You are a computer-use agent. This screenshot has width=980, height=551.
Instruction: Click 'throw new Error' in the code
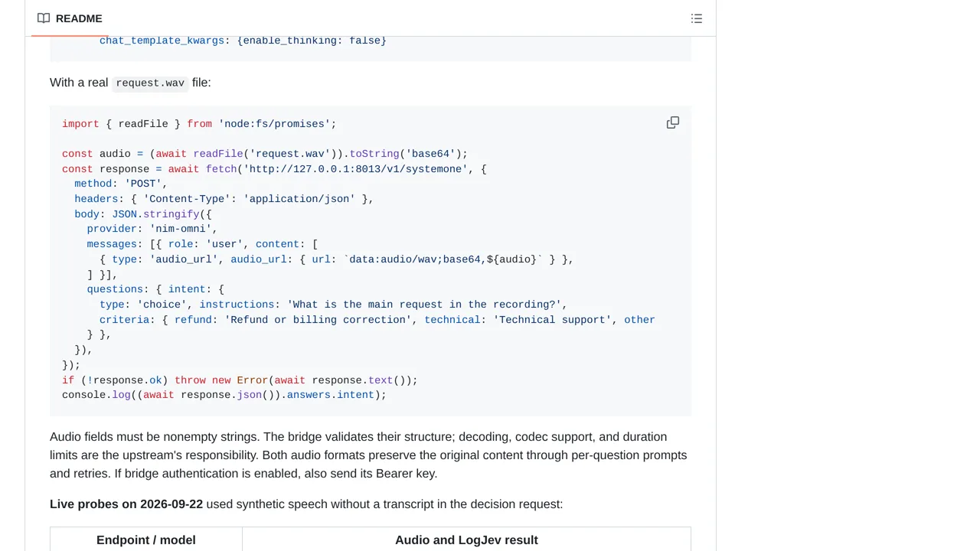[x=221, y=380]
